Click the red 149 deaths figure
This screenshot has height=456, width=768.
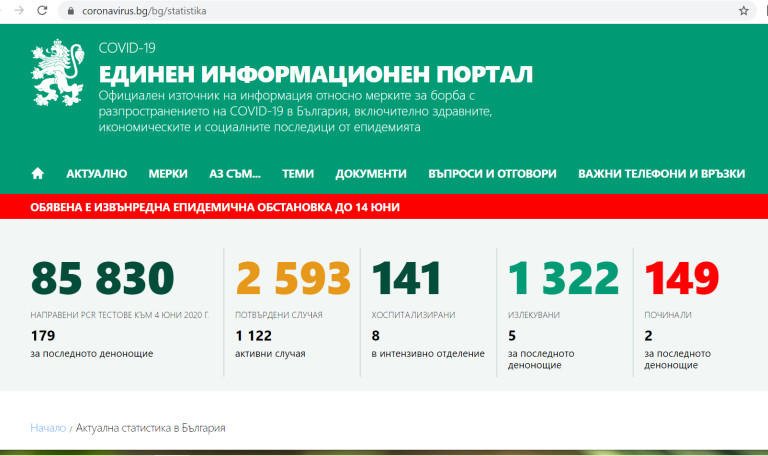[682, 279]
